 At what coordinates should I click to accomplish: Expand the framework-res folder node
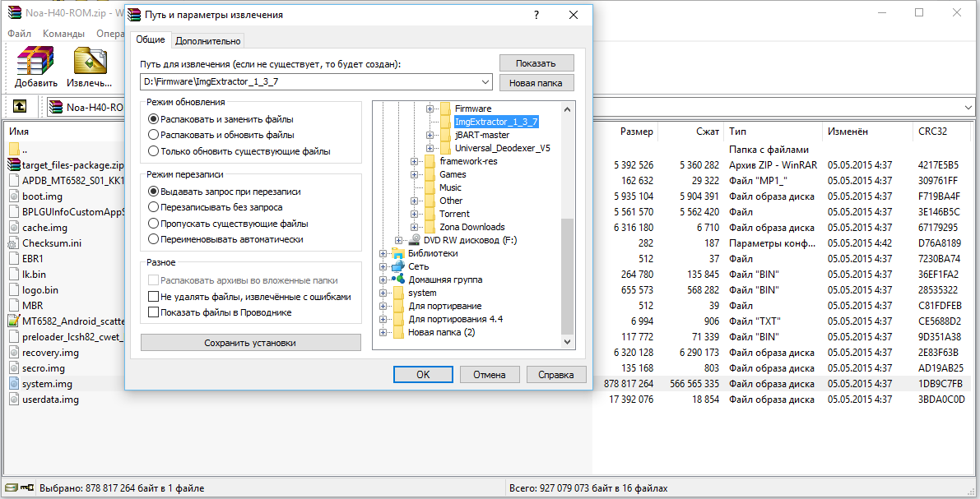(x=415, y=161)
